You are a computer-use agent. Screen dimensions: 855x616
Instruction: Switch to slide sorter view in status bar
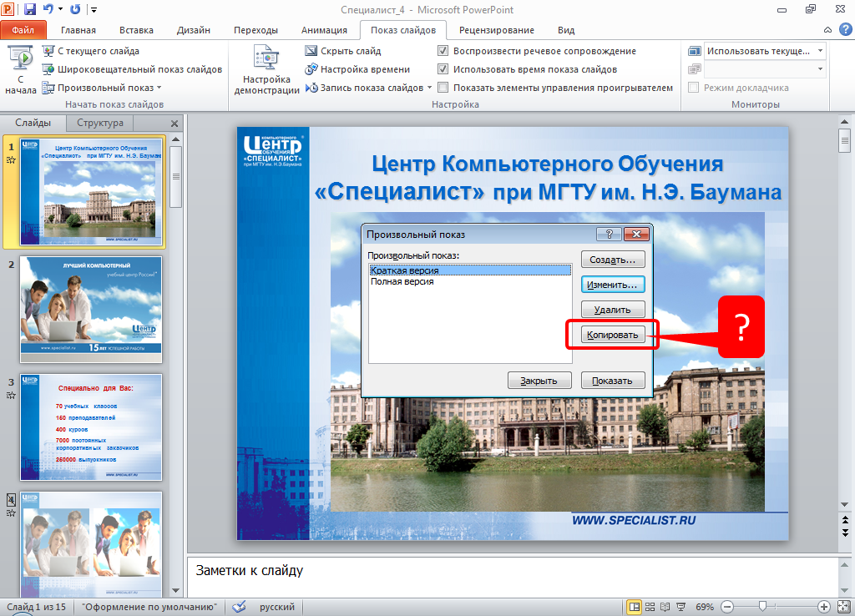pos(650,607)
